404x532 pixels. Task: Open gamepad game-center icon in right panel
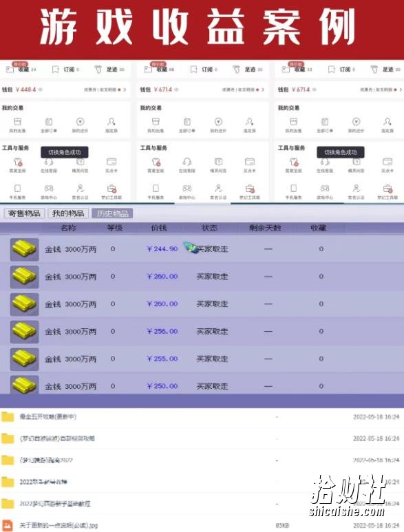325,189
